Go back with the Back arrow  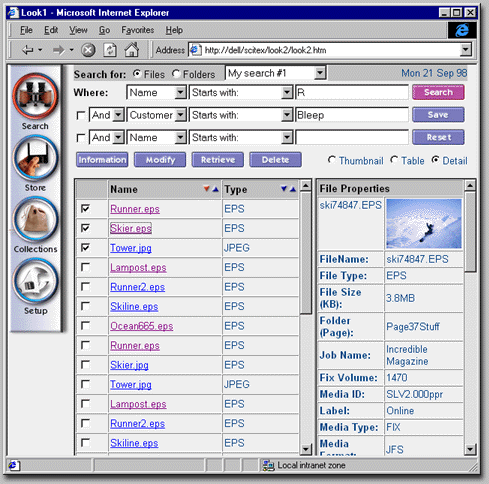coord(27,50)
